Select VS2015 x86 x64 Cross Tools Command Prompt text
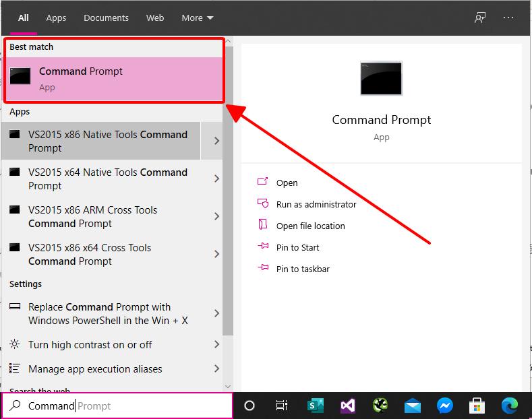This screenshot has height=419, width=532. click(90, 254)
